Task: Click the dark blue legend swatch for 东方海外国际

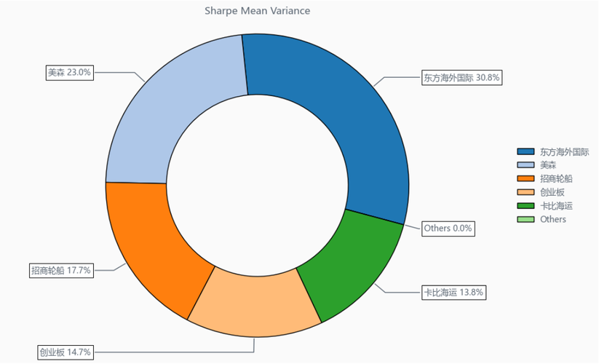Action: (525, 151)
